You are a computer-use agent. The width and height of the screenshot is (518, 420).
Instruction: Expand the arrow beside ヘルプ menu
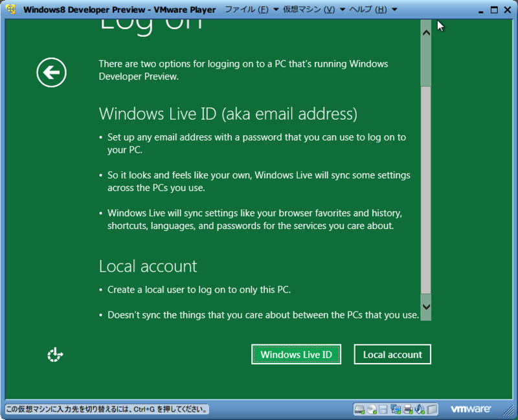(x=394, y=10)
